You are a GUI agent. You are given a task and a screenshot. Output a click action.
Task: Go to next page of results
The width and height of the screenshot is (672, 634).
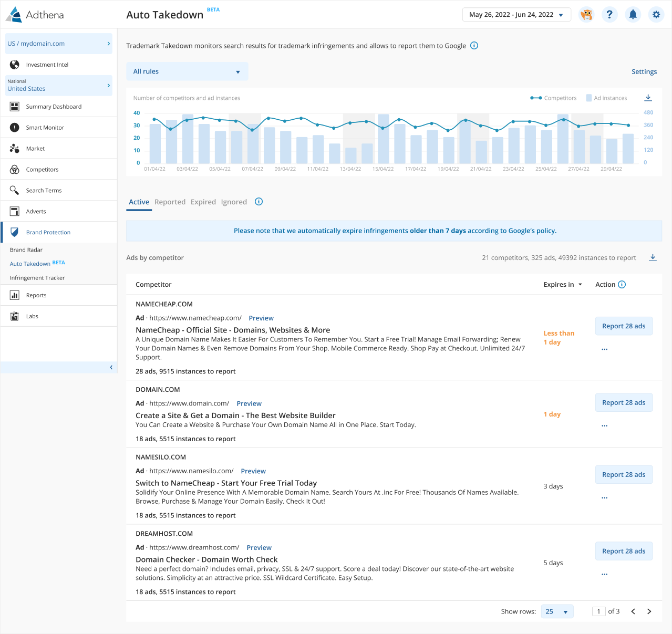[x=649, y=611]
